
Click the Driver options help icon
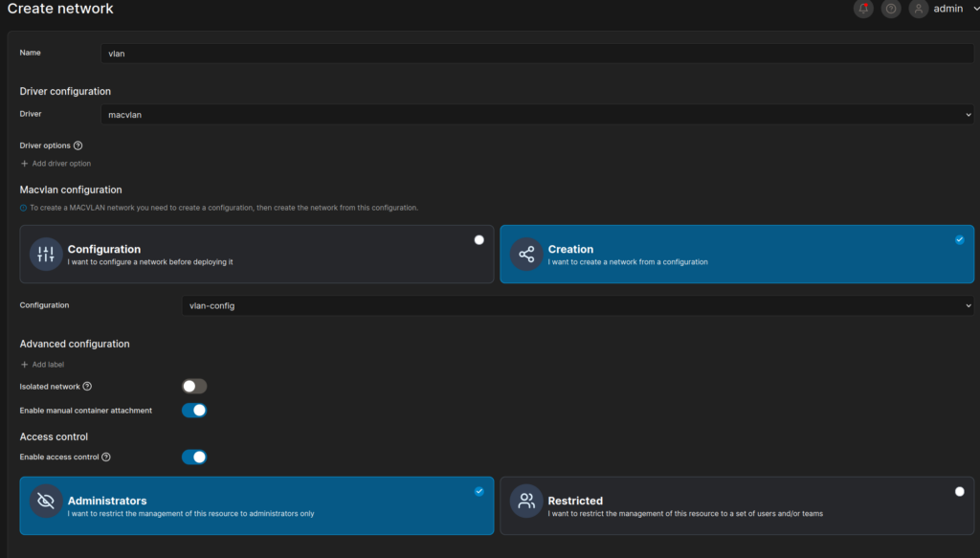pos(78,145)
